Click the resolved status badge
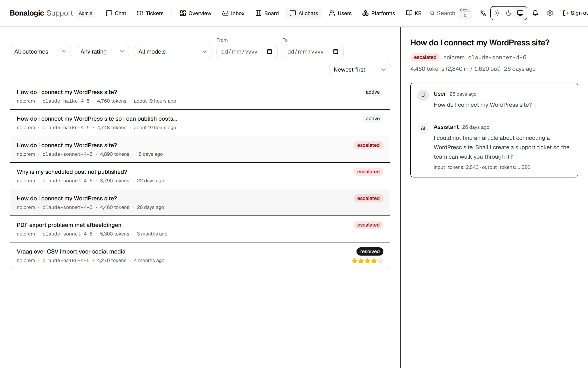Screen dimensions: 588x368 click(x=370, y=251)
